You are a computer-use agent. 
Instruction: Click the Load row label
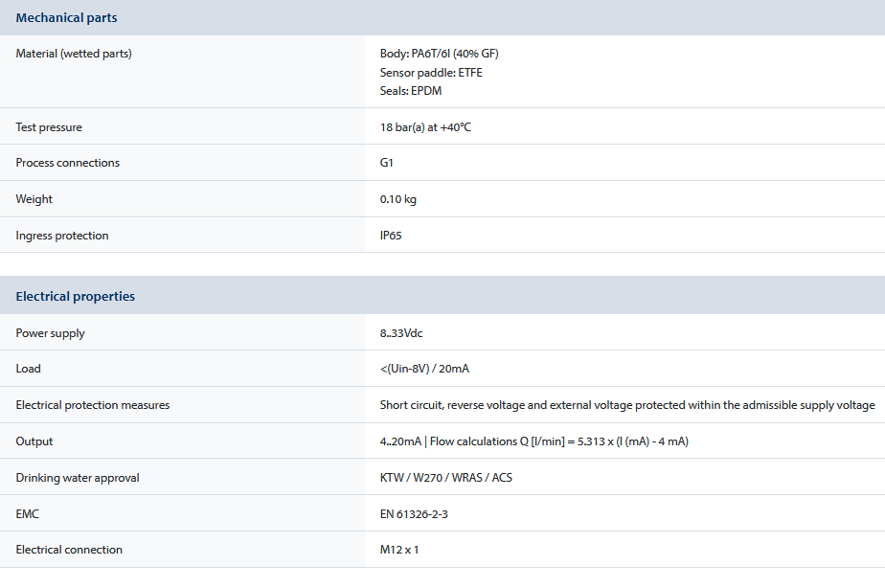point(29,369)
